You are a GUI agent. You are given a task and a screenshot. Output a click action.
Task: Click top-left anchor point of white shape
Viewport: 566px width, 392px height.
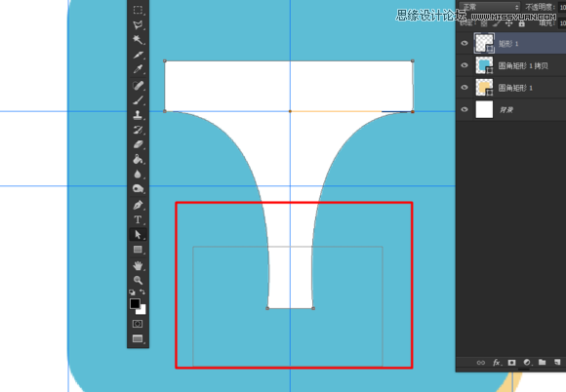(165, 61)
